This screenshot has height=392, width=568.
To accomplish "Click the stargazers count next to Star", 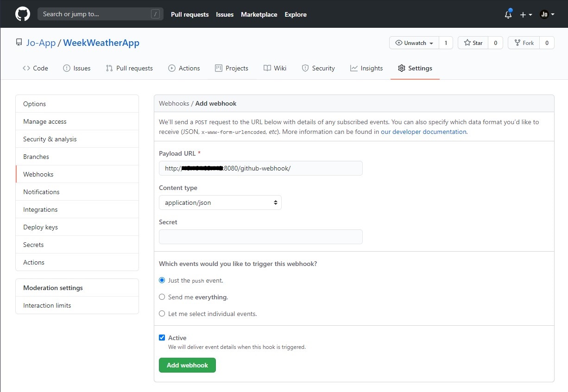I will pyautogui.click(x=495, y=43).
